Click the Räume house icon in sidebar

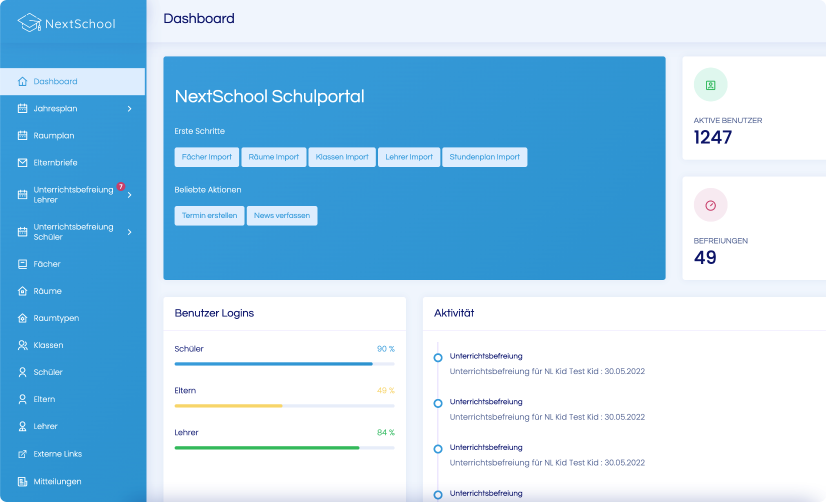[x=22, y=291]
